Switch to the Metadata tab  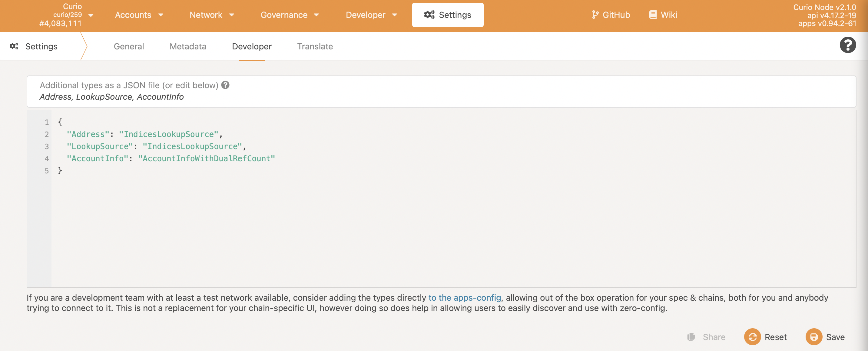[188, 46]
